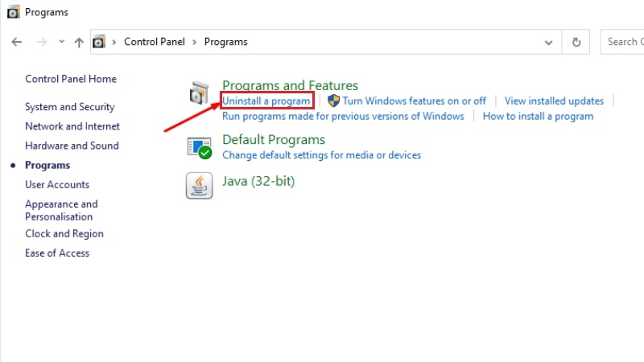Expand the chevron before Control Panel breadcrumb
This screenshot has width=644, height=362.
(x=114, y=42)
